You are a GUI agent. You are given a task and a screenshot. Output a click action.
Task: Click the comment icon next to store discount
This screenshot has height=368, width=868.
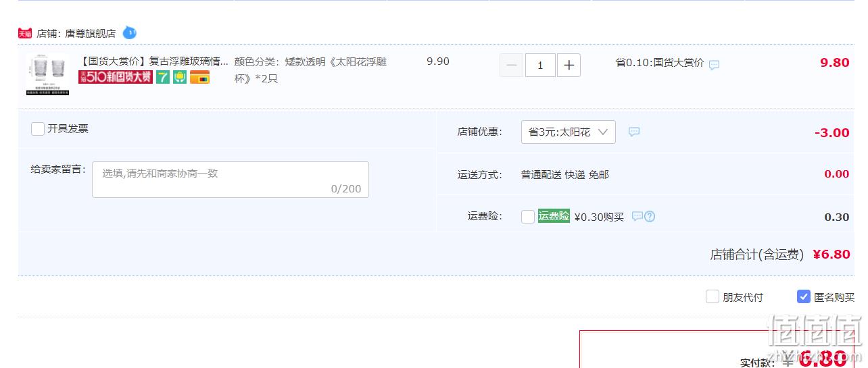[634, 132]
